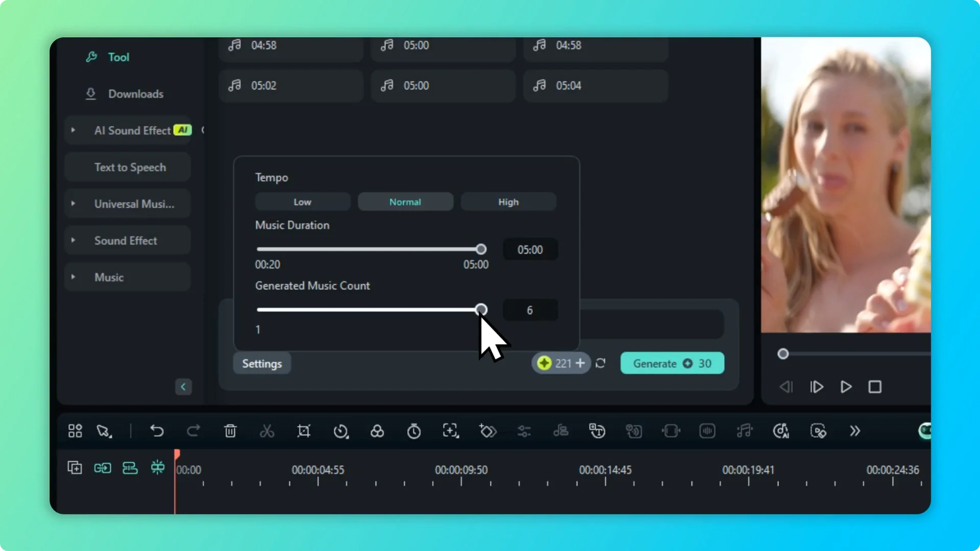Edit the generated music count field showing 6
This screenshot has width=980, height=551.
point(530,310)
